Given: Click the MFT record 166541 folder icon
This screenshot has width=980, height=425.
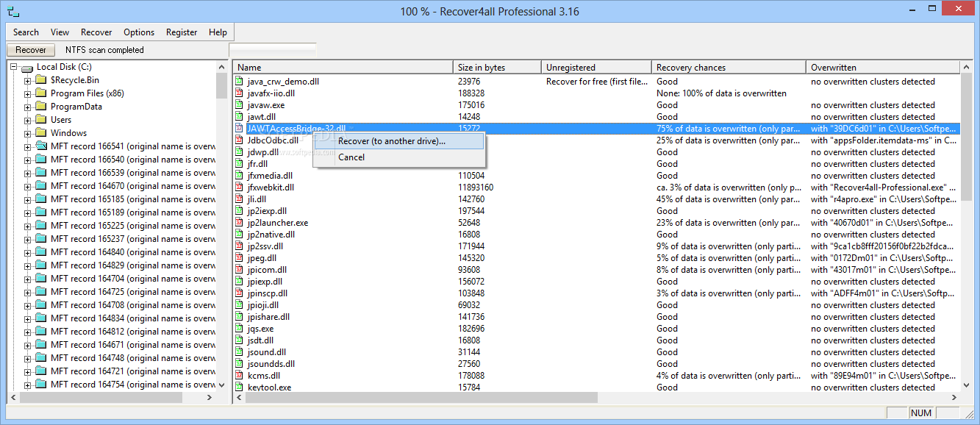Looking at the screenshot, I should (x=40, y=146).
